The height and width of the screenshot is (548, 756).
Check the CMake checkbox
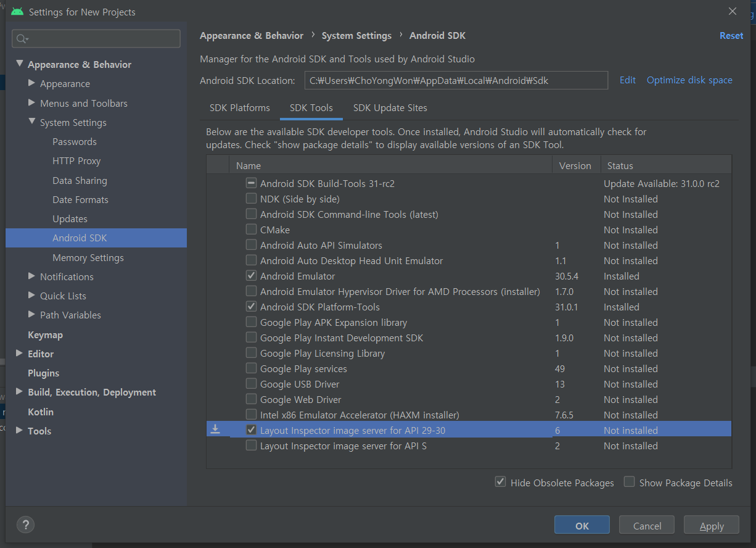[x=251, y=229]
